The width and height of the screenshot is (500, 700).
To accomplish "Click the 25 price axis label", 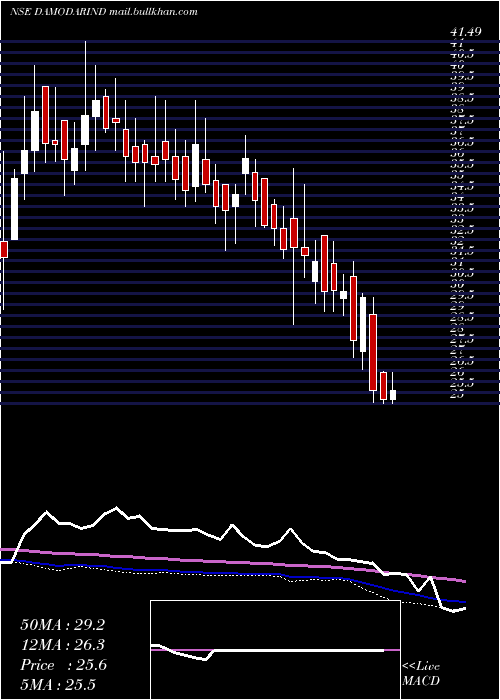I will (x=459, y=395).
